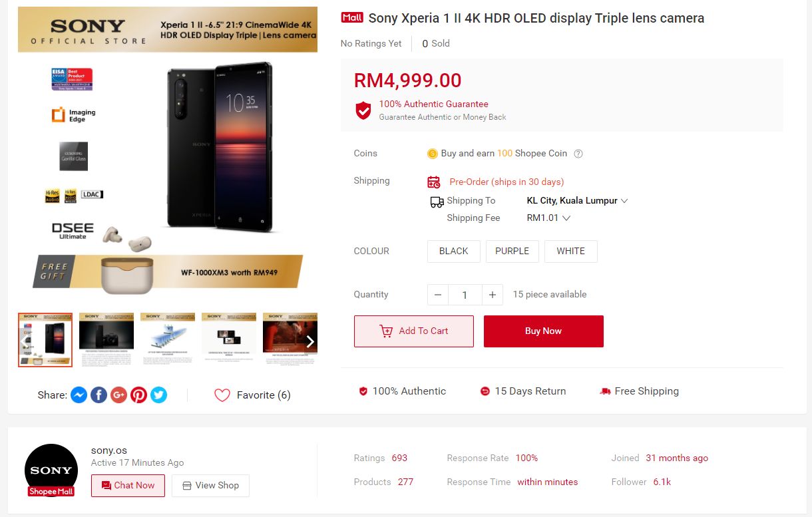Share product on Pinterest

coord(138,395)
